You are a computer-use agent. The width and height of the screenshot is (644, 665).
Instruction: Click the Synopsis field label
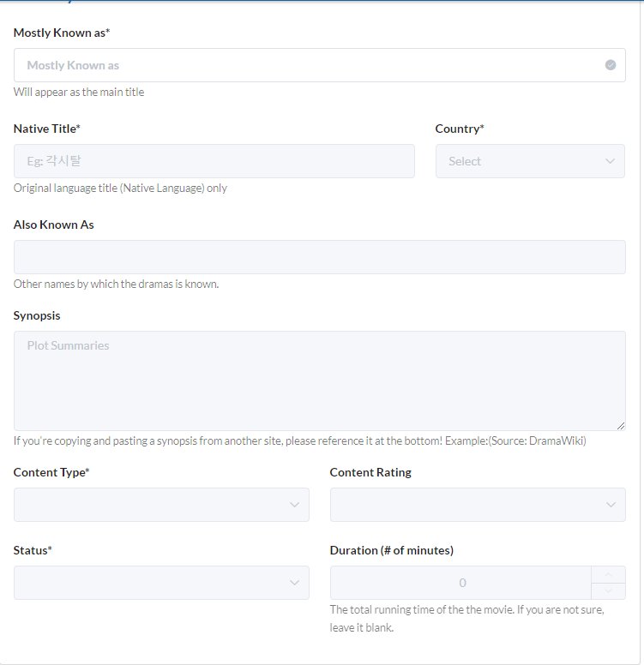[37, 316]
